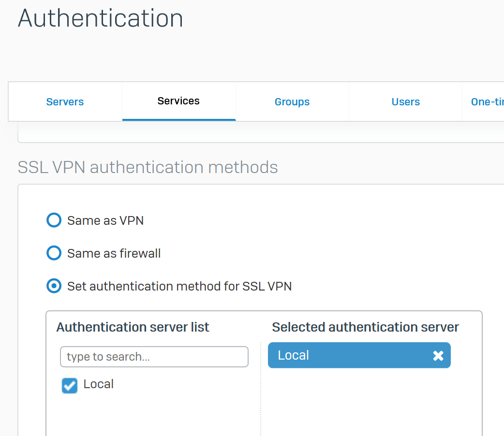
Task: Select the Same as VPN radio button
Action: [x=54, y=220]
